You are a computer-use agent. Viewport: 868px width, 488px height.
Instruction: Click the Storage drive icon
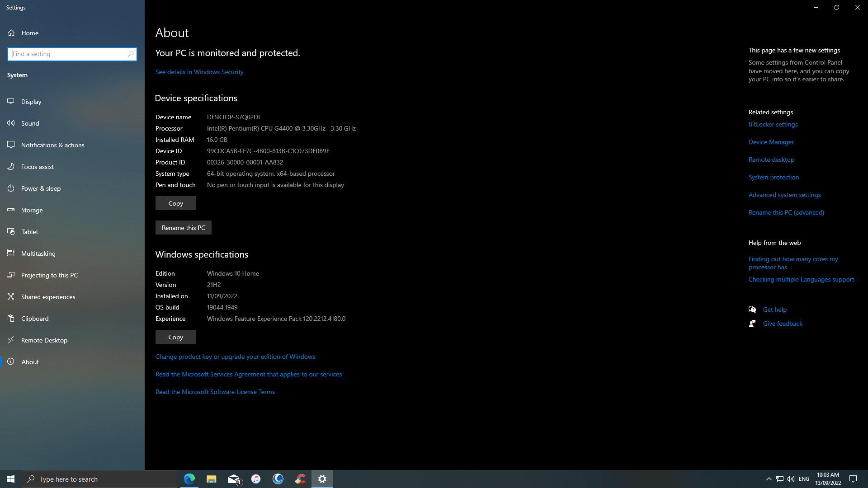tap(11, 210)
